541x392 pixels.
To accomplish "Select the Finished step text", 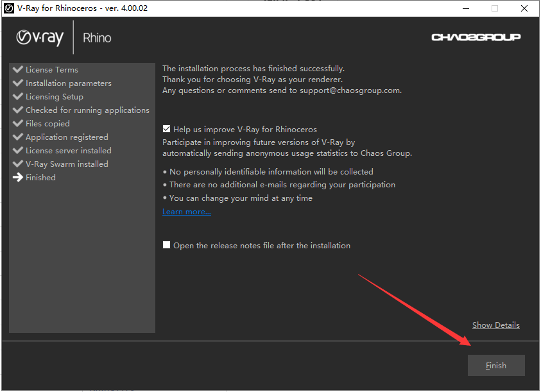I will (x=40, y=177).
